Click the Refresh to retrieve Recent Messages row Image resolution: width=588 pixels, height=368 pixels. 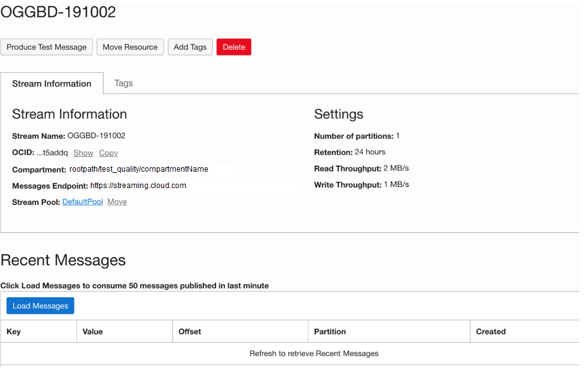314,353
